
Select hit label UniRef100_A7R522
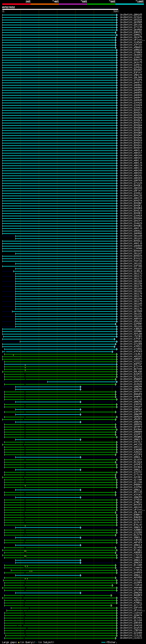coord(131,346)
